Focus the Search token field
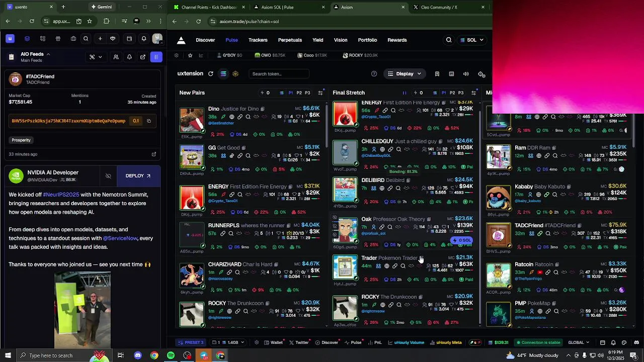The width and height of the screenshot is (644, 362). (279, 74)
